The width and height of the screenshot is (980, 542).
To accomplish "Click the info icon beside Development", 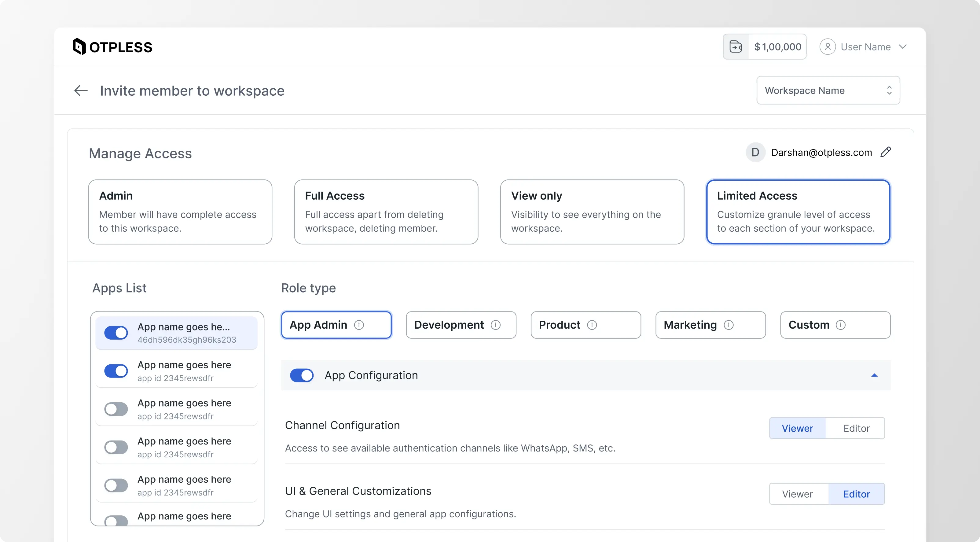I will pyautogui.click(x=496, y=325).
